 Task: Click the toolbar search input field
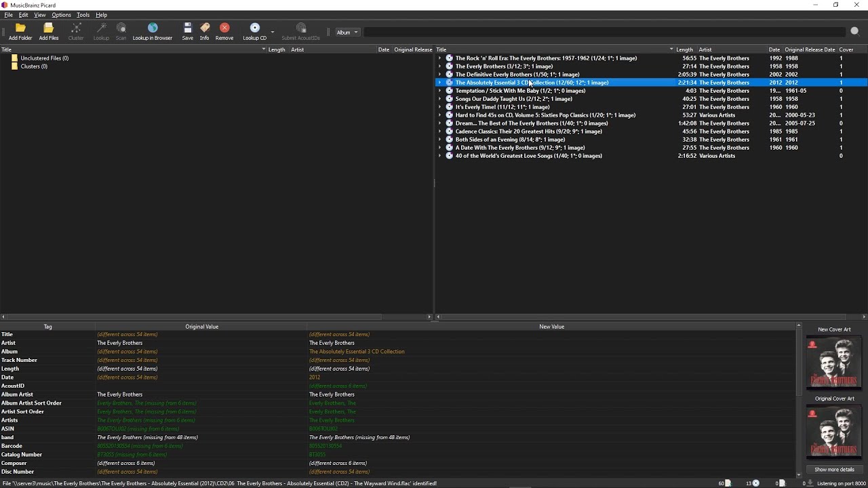pyautogui.click(x=605, y=32)
